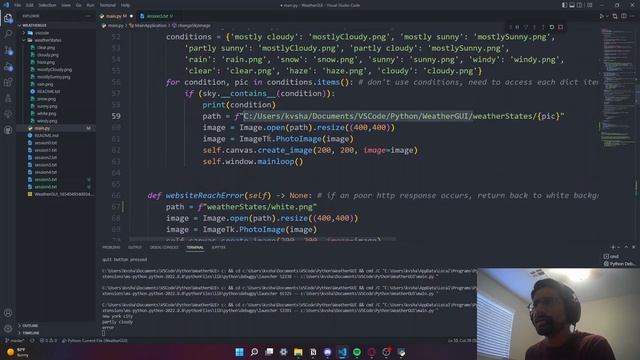Screen dimensions: 640x360
Task: Click the new terminal plus icon
Action: coord(613,247)
